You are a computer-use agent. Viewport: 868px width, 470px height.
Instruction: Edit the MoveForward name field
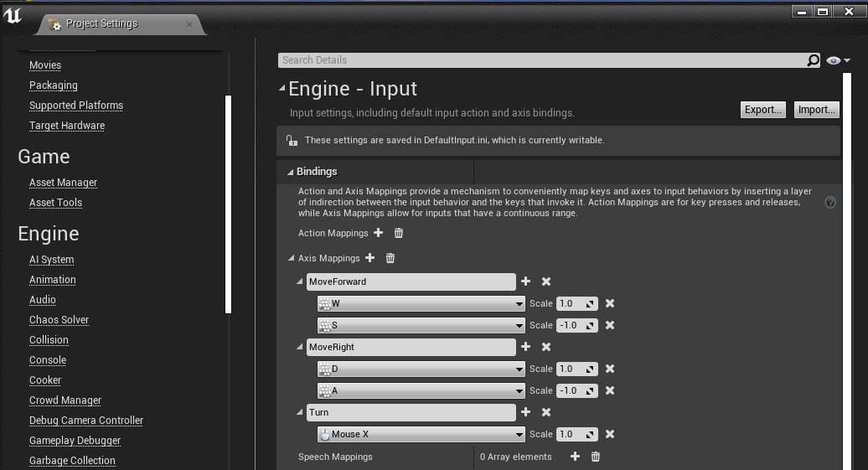point(411,281)
